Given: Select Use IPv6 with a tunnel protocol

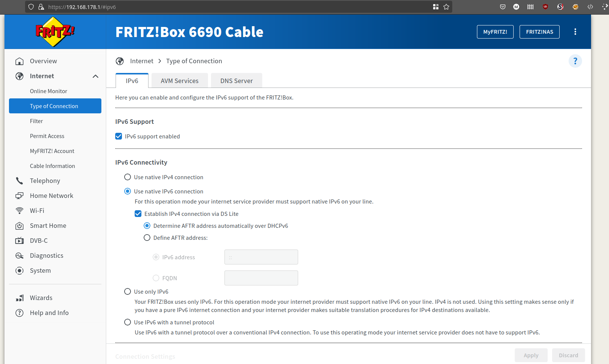Looking at the screenshot, I should [128, 322].
